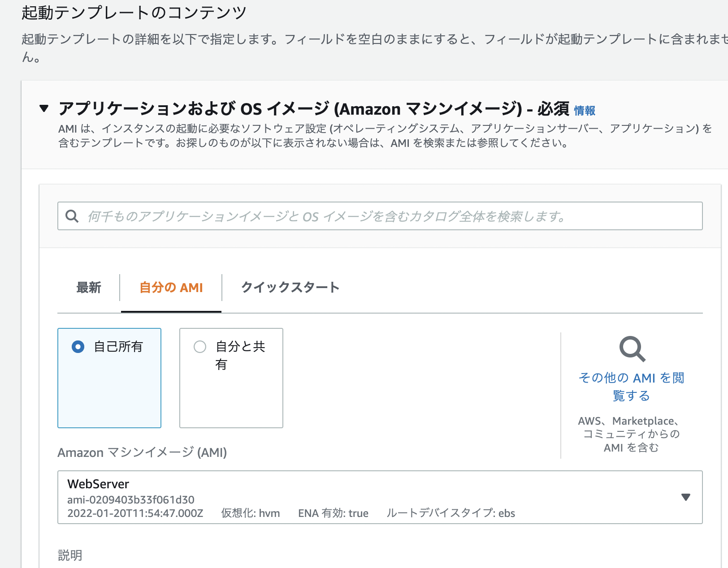
Task: Open the 最新 tab
Action: coord(88,288)
